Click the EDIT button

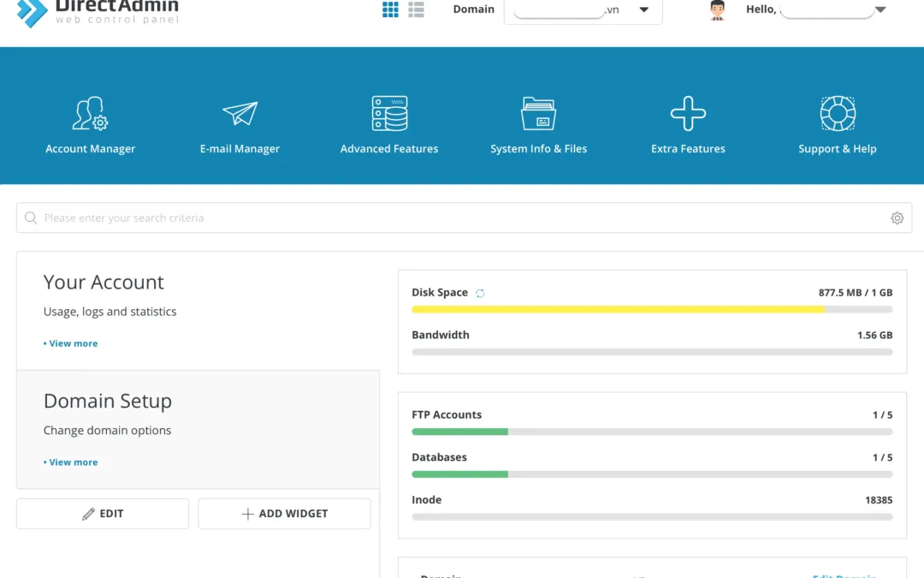pos(102,513)
